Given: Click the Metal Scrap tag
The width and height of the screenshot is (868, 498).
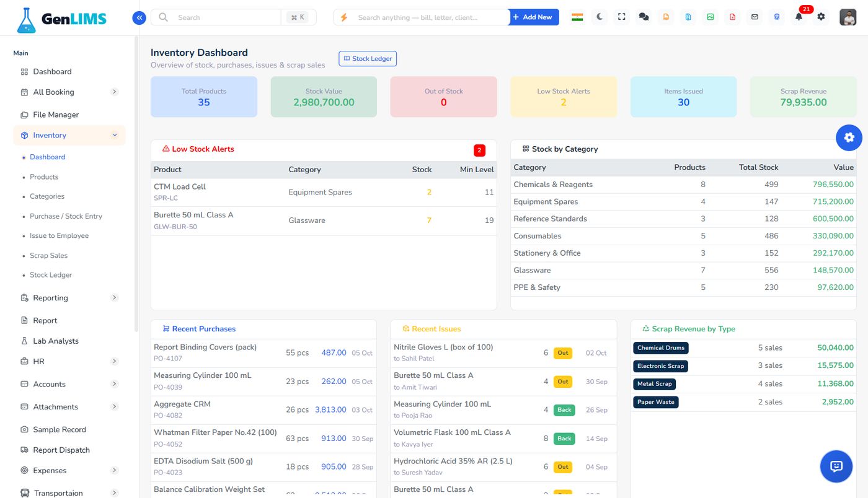Looking at the screenshot, I should (x=654, y=384).
